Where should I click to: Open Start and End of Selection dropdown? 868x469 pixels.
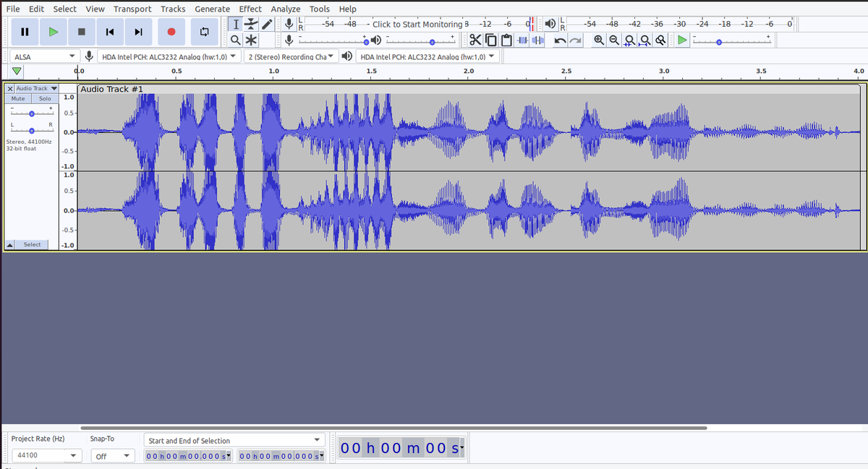click(234, 440)
